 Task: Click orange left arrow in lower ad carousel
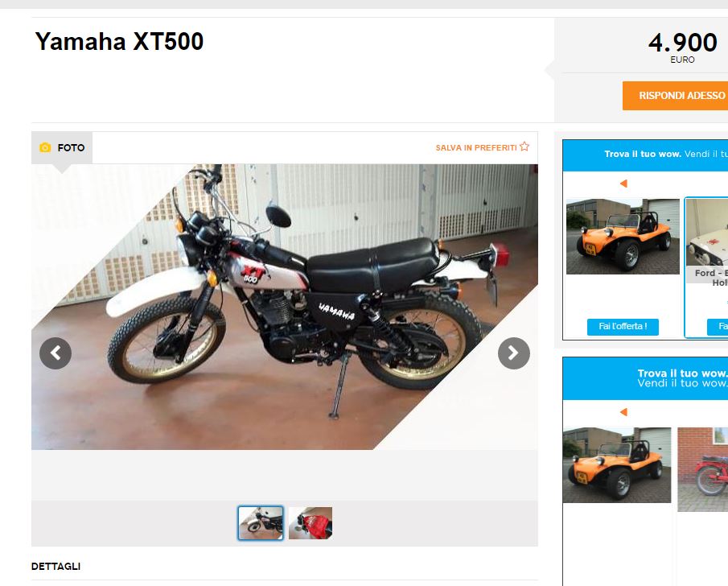[623, 412]
